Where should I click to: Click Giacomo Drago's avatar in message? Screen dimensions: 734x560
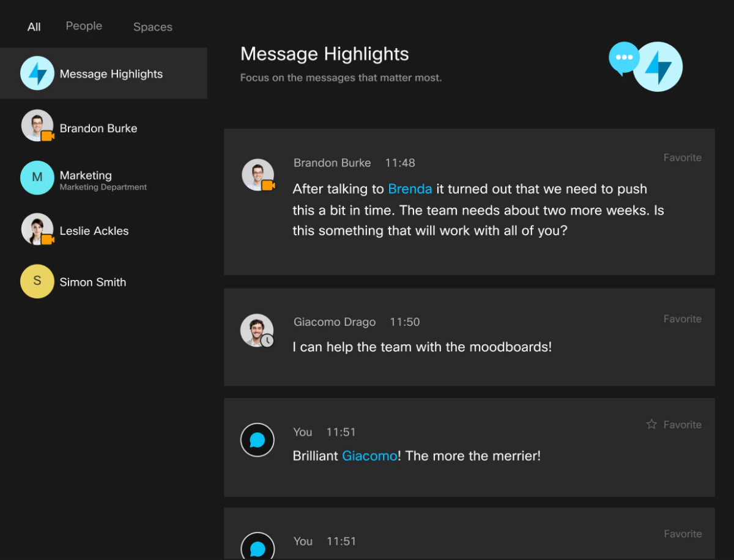pyautogui.click(x=256, y=331)
